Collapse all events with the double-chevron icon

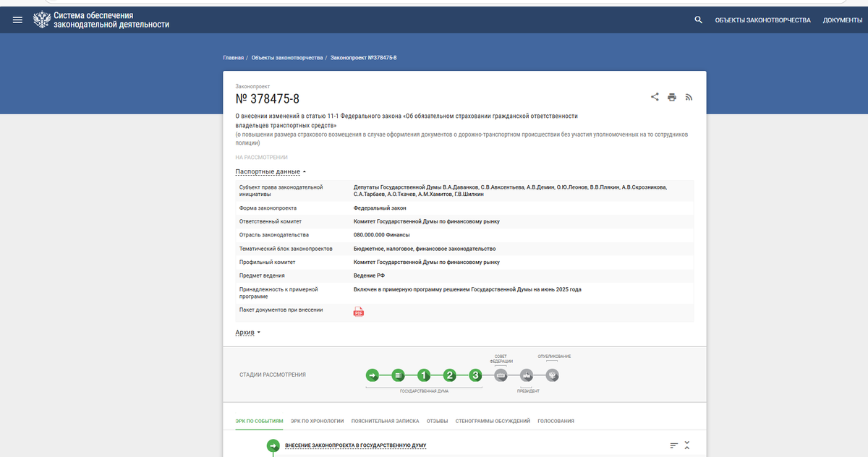point(687,445)
